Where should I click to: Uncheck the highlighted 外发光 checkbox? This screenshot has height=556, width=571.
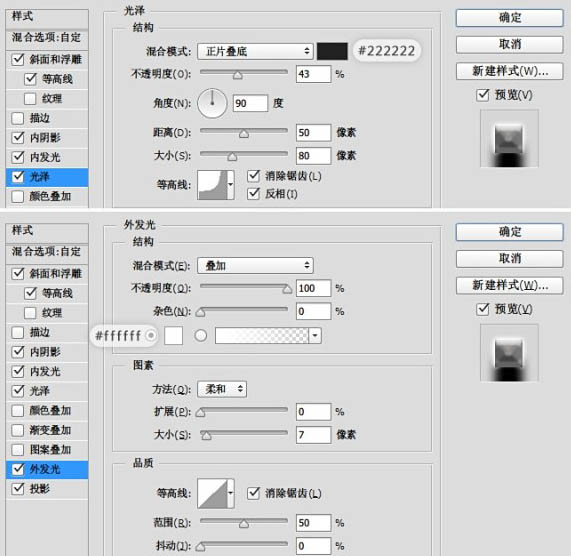tap(17, 469)
